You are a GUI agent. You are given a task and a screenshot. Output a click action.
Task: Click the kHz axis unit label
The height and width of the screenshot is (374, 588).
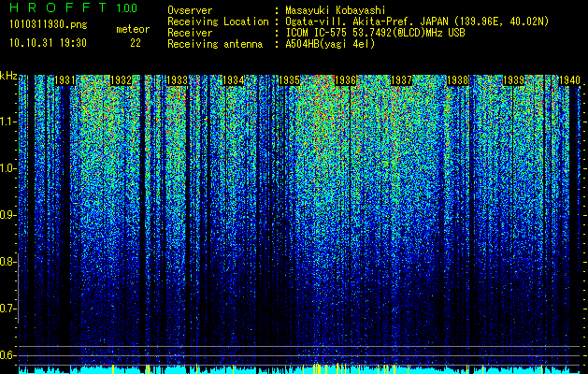click(8, 76)
